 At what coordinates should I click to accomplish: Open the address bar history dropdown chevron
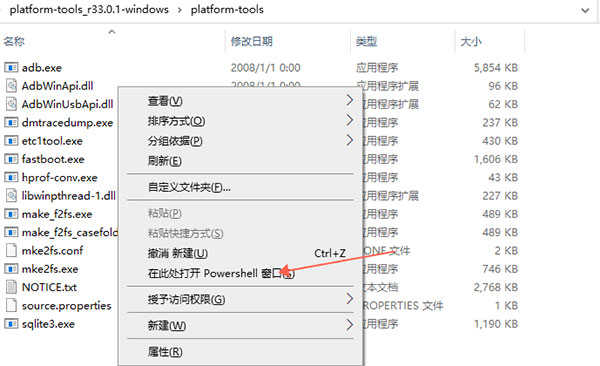coord(585,10)
